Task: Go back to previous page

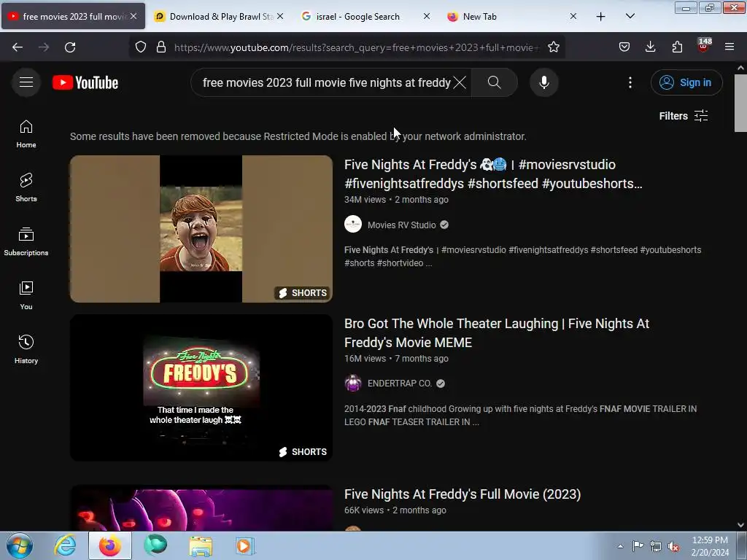Action: point(18,47)
